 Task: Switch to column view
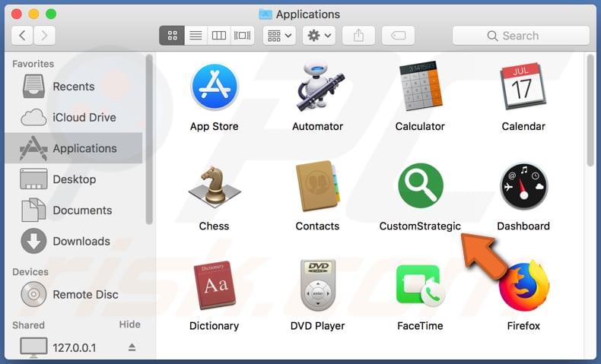point(219,36)
